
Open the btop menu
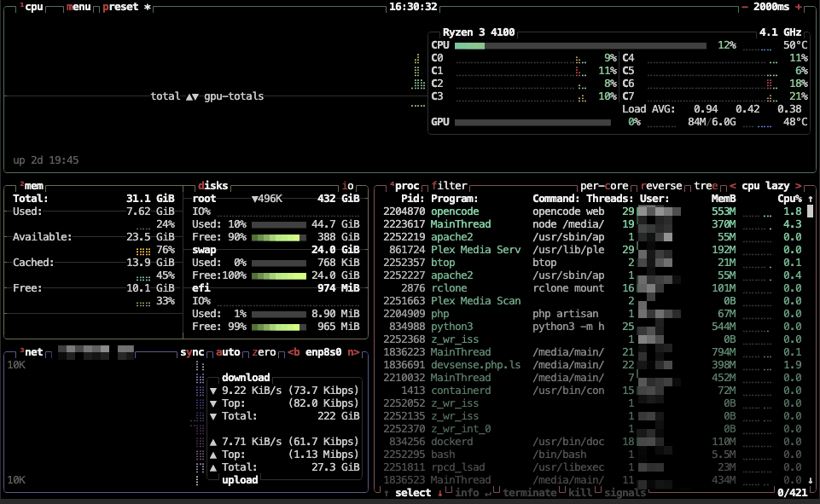(79, 7)
